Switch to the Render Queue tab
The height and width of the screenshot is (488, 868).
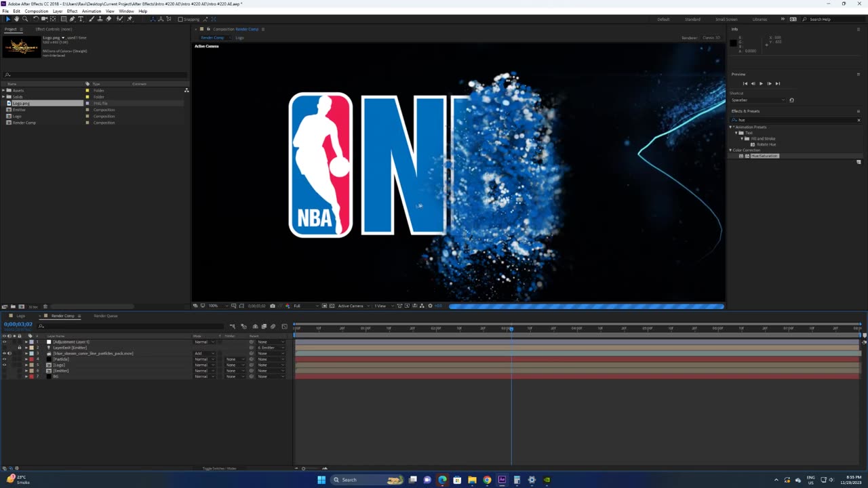point(106,316)
